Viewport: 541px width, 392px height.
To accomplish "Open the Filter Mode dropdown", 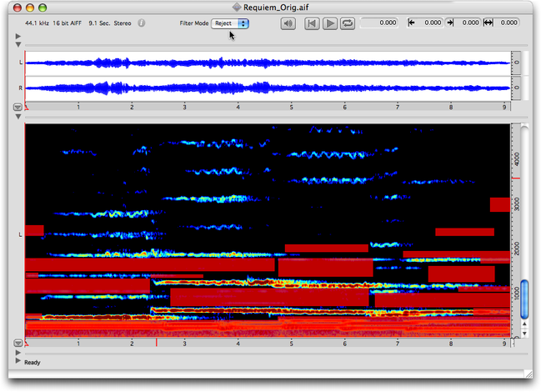I will pos(230,23).
